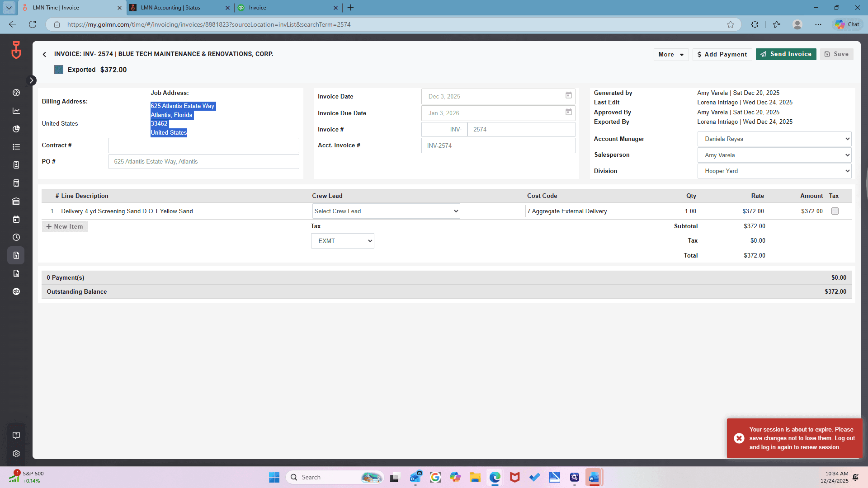Expand the left sidebar navigation arrow

point(31,80)
